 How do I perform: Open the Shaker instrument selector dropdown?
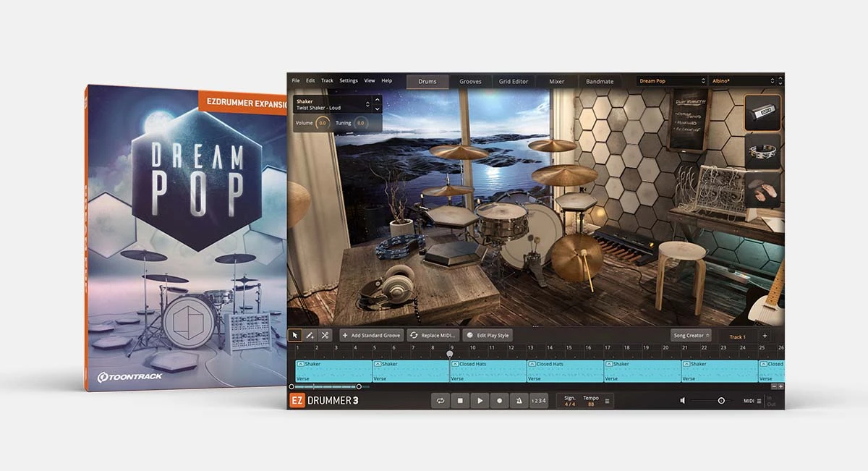click(333, 104)
